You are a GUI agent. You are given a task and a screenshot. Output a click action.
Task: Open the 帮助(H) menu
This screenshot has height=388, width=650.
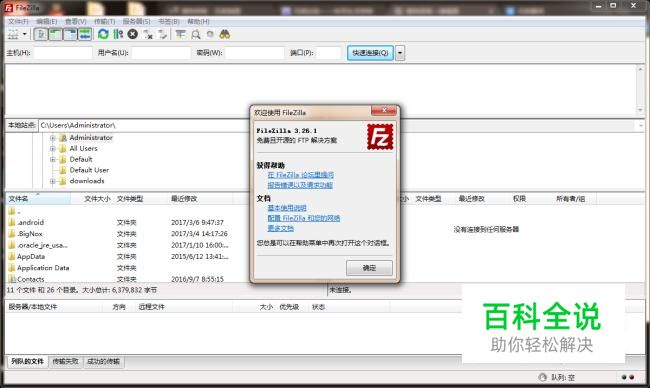click(198, 21)
